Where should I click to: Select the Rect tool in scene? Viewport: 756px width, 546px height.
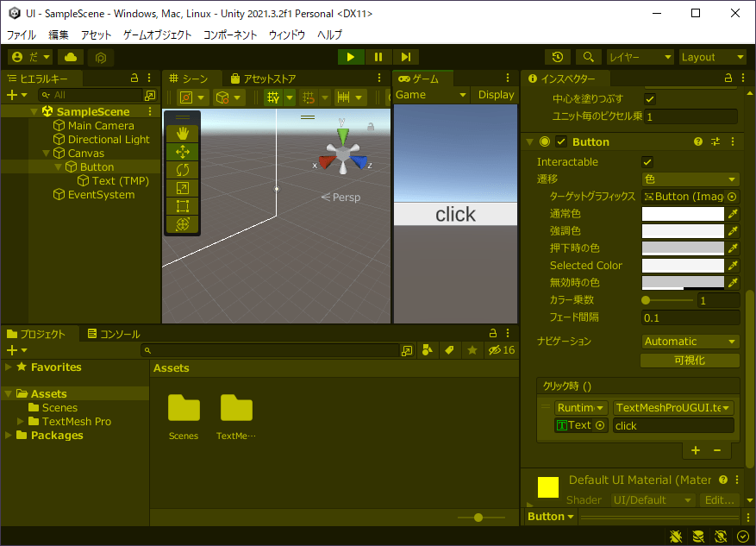[182, 206]
